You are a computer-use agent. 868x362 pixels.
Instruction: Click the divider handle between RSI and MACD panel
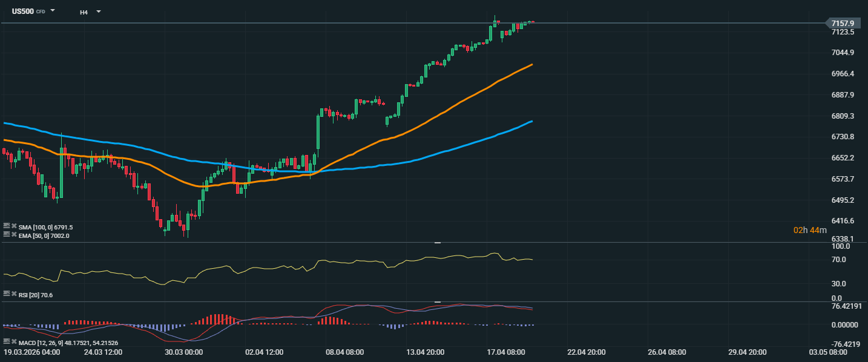438,301
